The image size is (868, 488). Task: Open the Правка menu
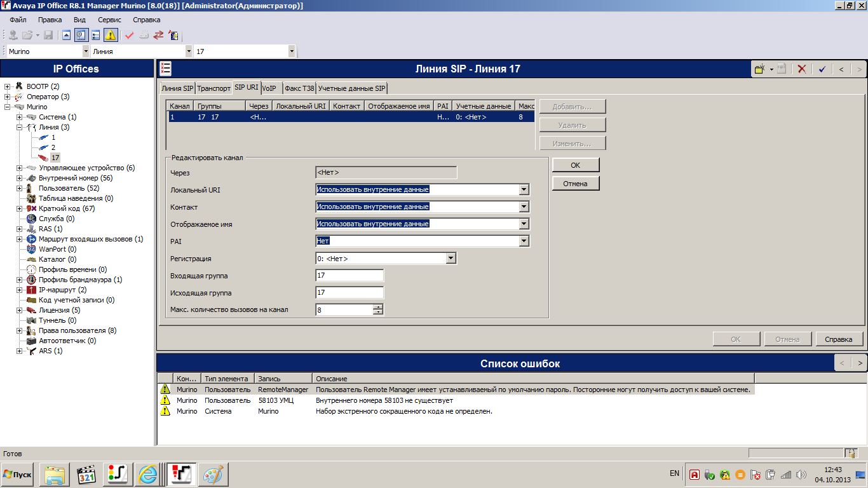point(50,20)
